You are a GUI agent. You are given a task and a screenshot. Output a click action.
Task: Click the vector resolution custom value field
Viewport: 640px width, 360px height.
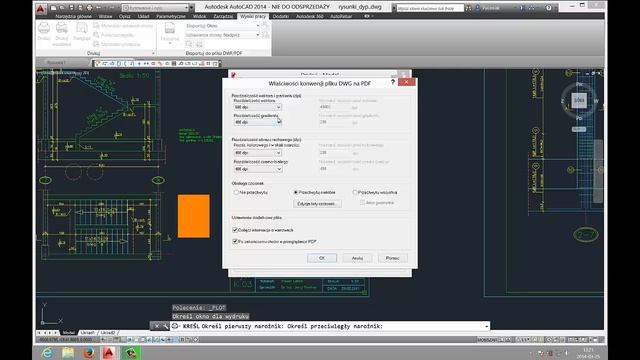point(334,107)
